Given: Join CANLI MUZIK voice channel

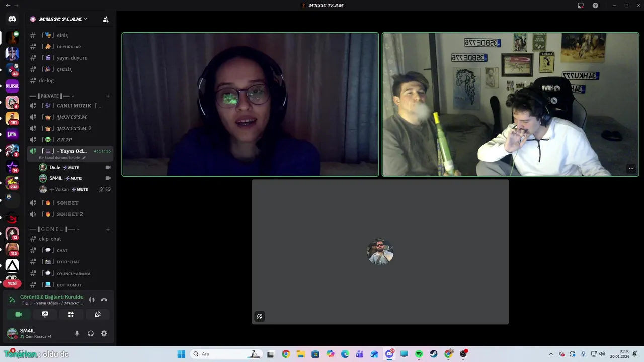Looking at the screenshot, I should [x=70, y=106].
